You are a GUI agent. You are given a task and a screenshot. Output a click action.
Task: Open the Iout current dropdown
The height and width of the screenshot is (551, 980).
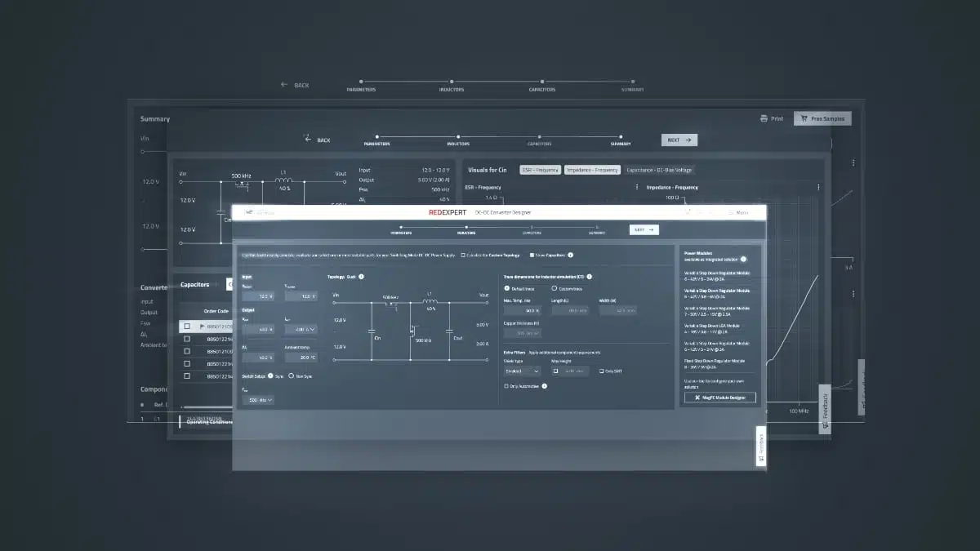coord(301,329)
